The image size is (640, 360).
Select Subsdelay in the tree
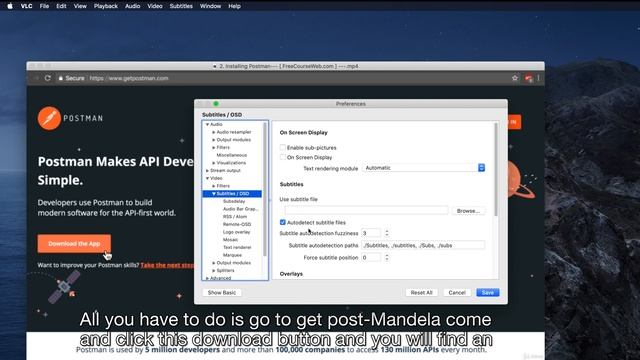pyautogui.click(x=234, y=201)
